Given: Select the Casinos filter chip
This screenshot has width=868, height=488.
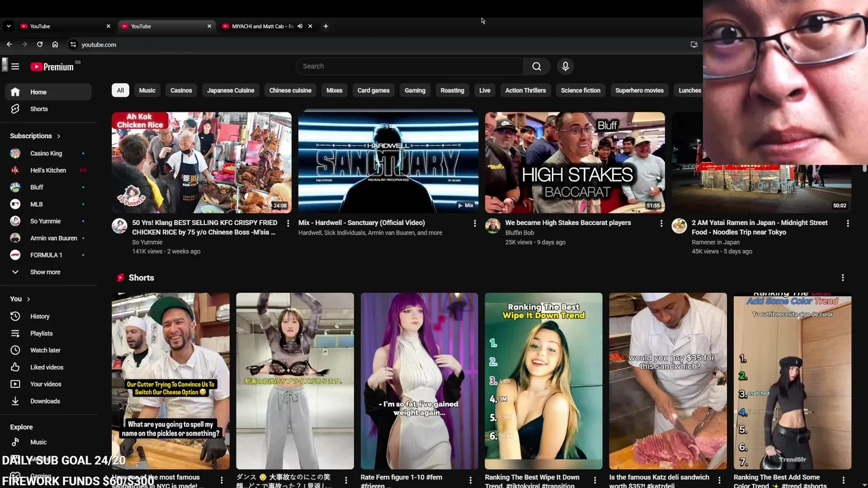Looking at the screenshot, I should point(181,91).
